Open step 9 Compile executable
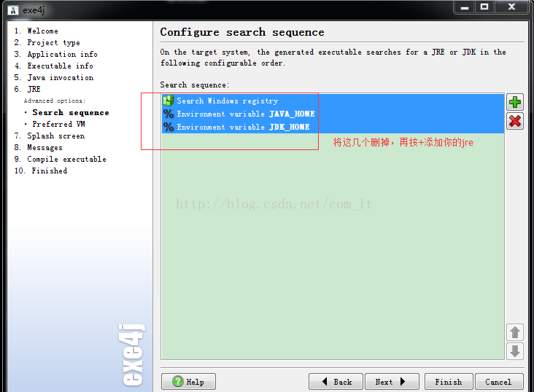 click(x=66, y=160)
